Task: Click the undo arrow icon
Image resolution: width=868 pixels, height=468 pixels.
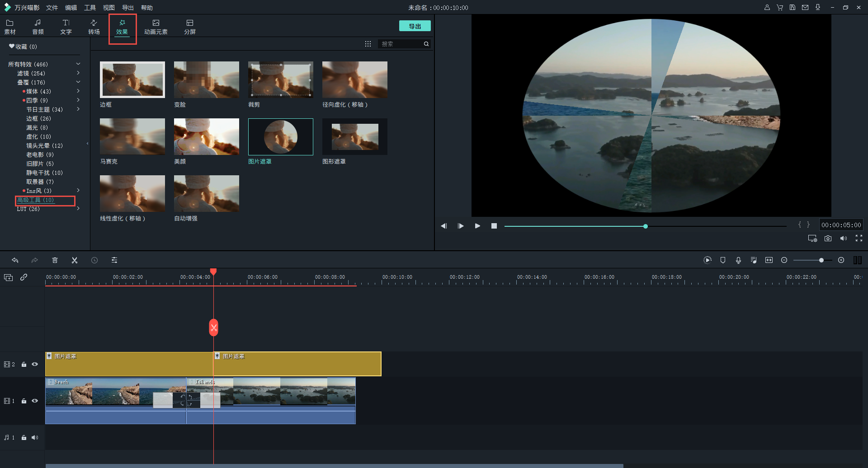Action: [x=15, y=260]
